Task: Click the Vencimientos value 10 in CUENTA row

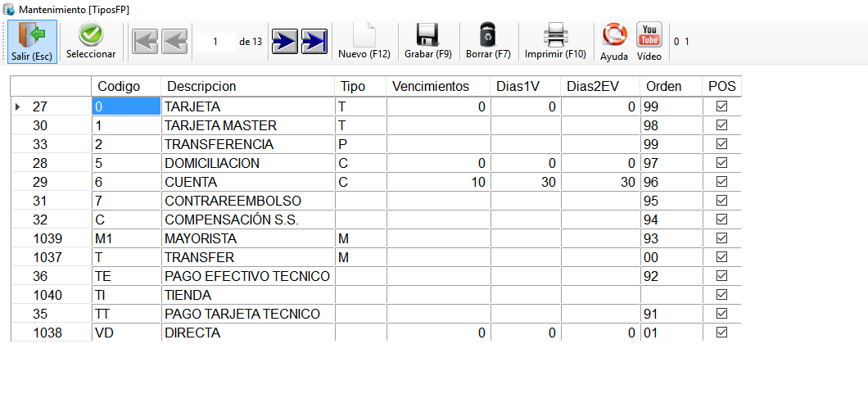Action: [x=438, y=182]
